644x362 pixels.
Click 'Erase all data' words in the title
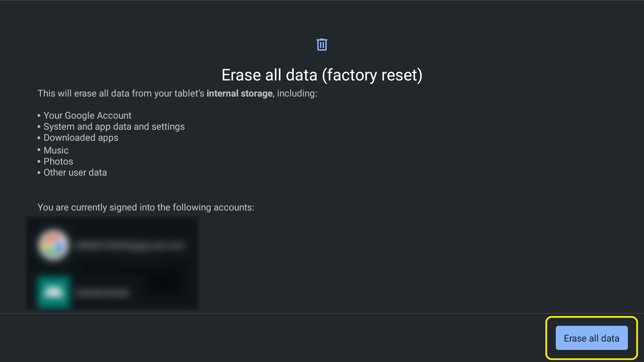point(269,75)
